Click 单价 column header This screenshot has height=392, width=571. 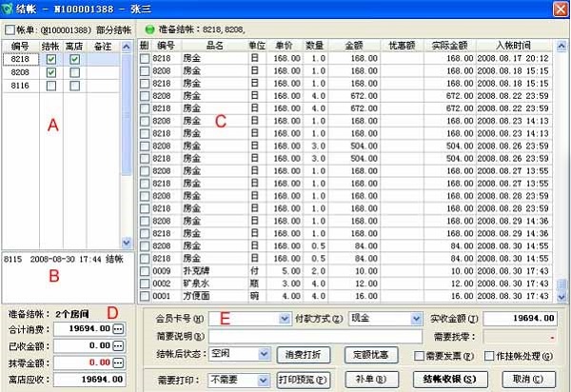[285, 46]
